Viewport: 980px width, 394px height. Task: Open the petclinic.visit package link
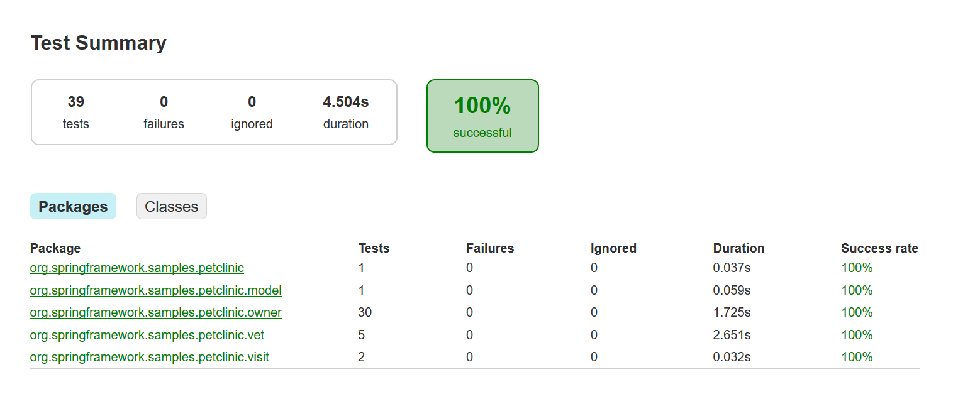coord(149,358)
